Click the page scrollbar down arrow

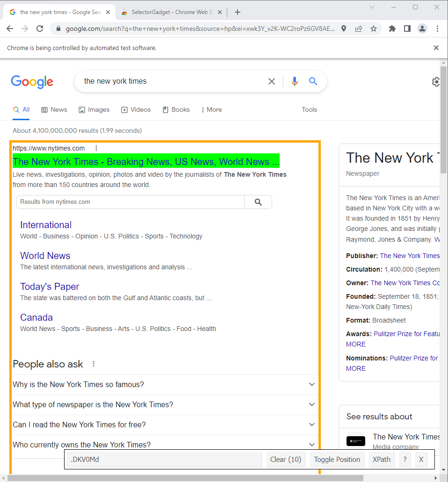pos(443,470)
